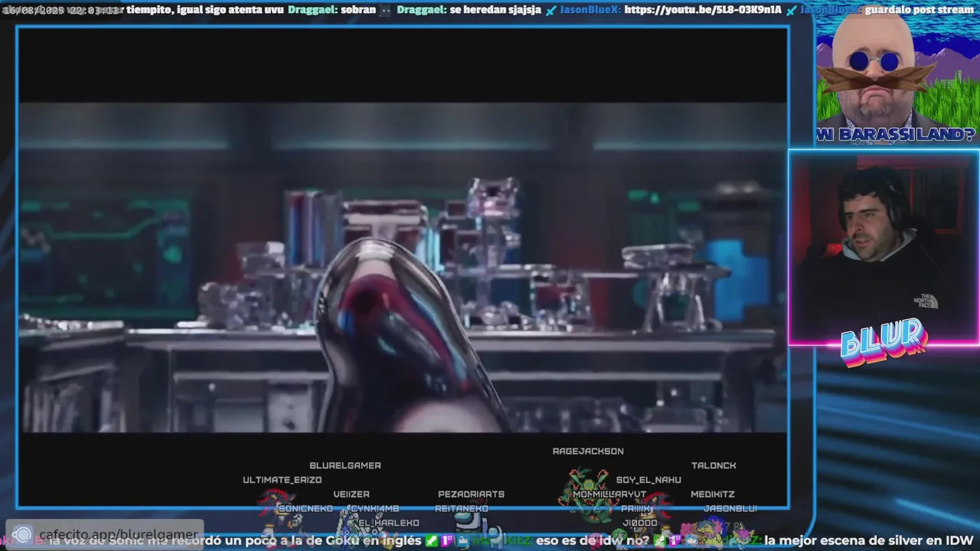The height and width of the screenshot is (551, 980).
Task: Click the Draggael 'sobran' chat message
Action: point(332,10)
